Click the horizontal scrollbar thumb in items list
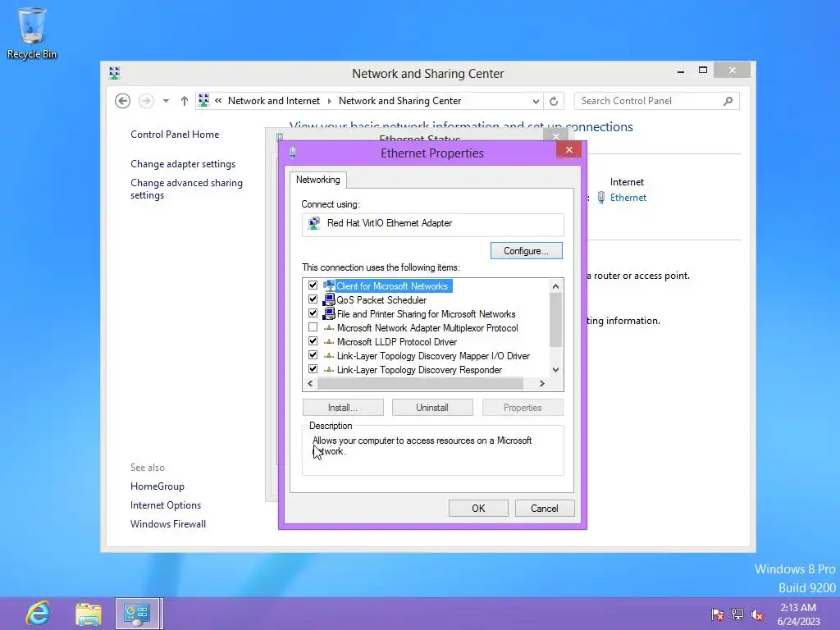840x630 pixels. click(420, 384)
